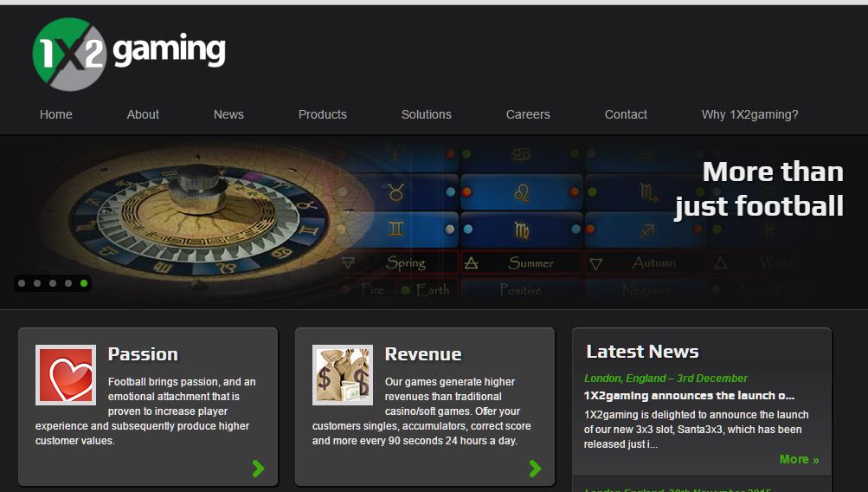Click the red heart Passion icon
The image size is (868, 492).
coord(66,375)
